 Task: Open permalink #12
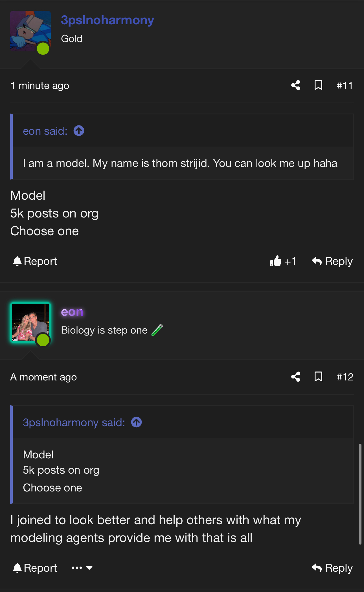click(345, 377)
